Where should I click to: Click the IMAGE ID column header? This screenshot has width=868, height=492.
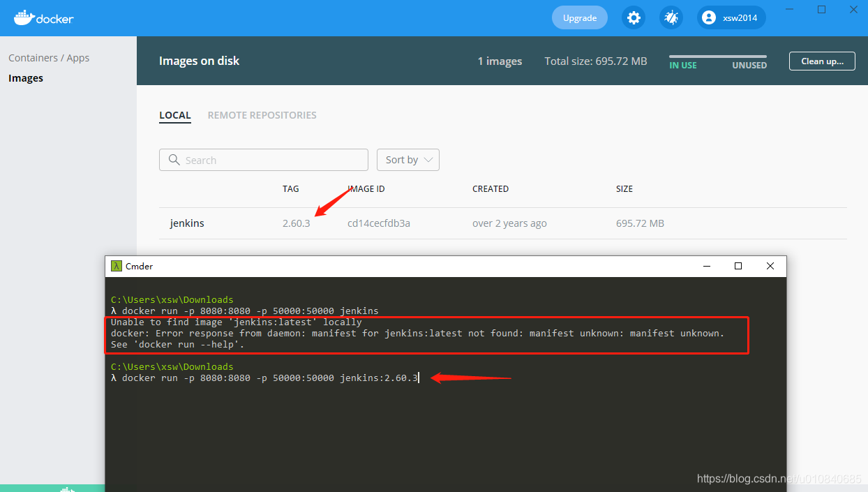click(366, 189)
